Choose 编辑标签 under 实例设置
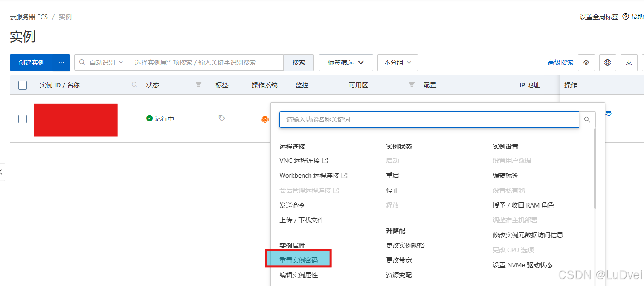This screenshot has width=644, height=286. [x=505, y=176]
